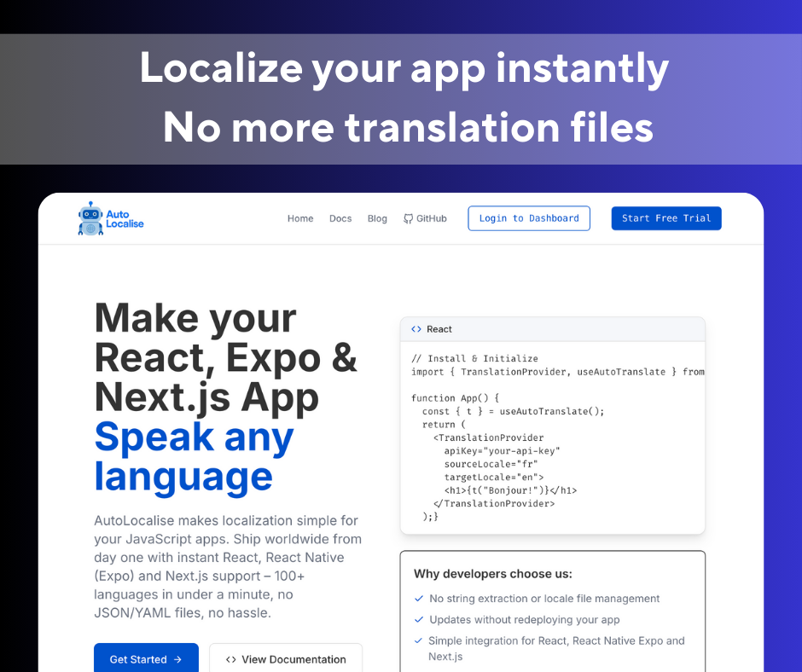Click the Start Free Trial button
The height and width of the screenshot is (672, 802).
[x=665, y=217]
